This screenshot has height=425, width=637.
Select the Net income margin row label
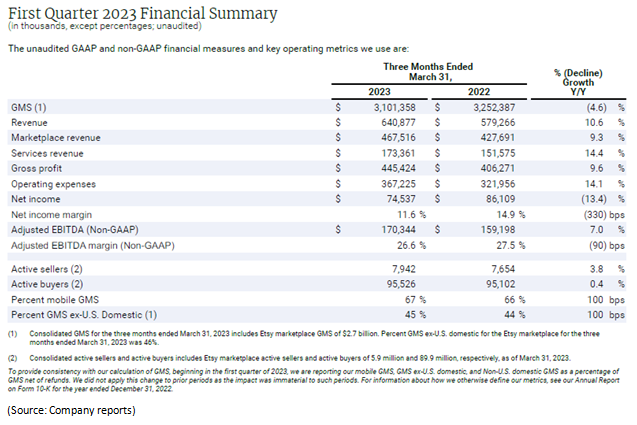point(50,215)
